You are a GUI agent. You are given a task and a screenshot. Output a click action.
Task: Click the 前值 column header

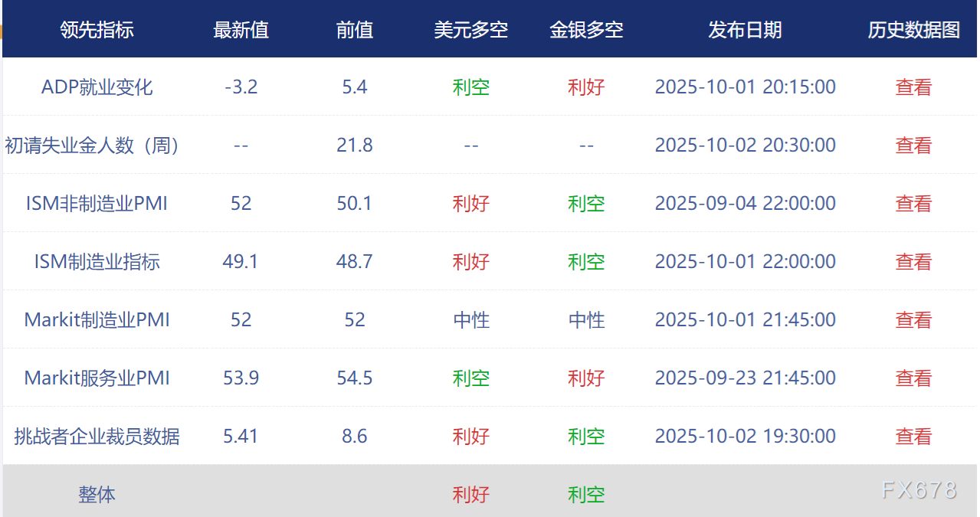pos(355,30)
